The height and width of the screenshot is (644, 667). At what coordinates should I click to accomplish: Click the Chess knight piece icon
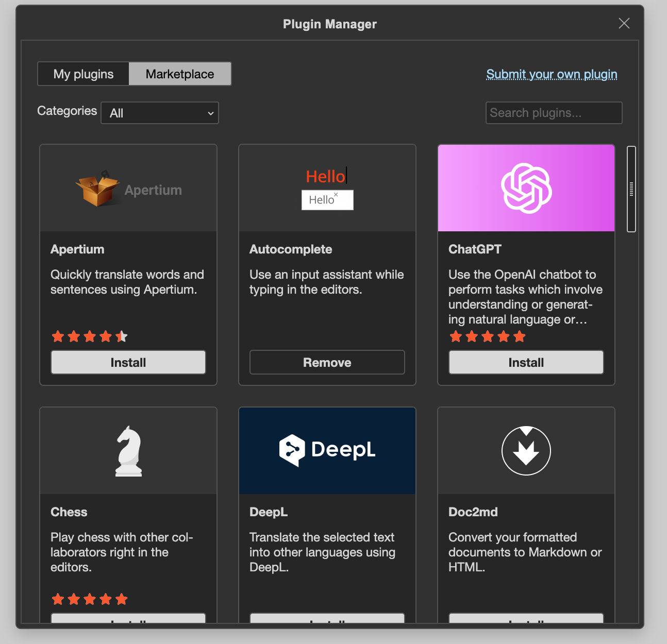tap(128, 451)
